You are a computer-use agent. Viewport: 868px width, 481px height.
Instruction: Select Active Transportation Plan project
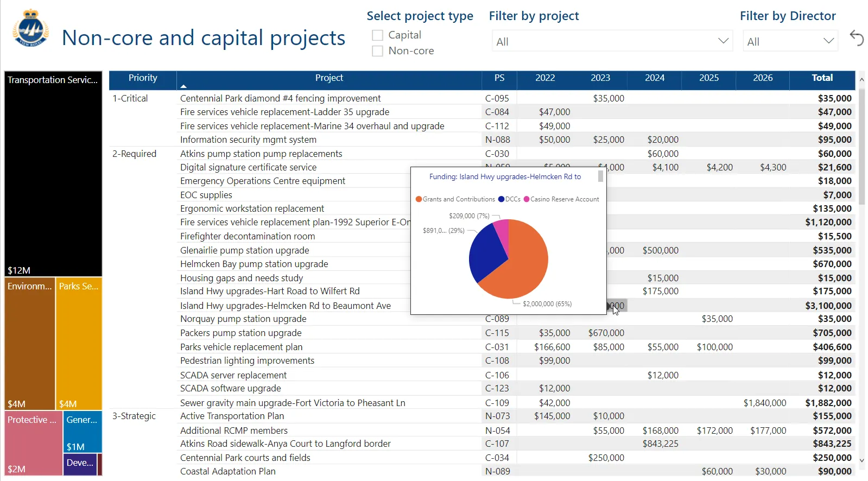coord(232,416)
